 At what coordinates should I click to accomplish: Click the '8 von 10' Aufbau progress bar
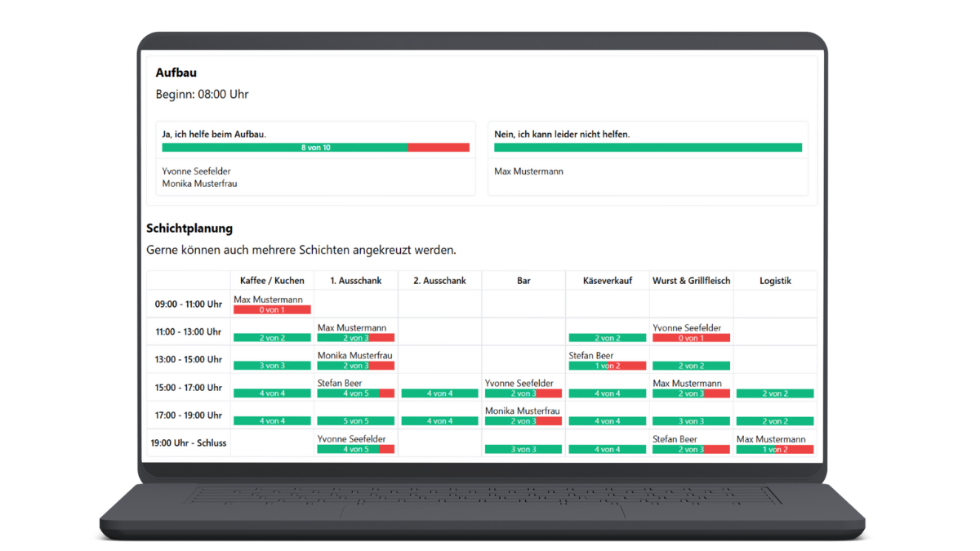tap(315, 148)
